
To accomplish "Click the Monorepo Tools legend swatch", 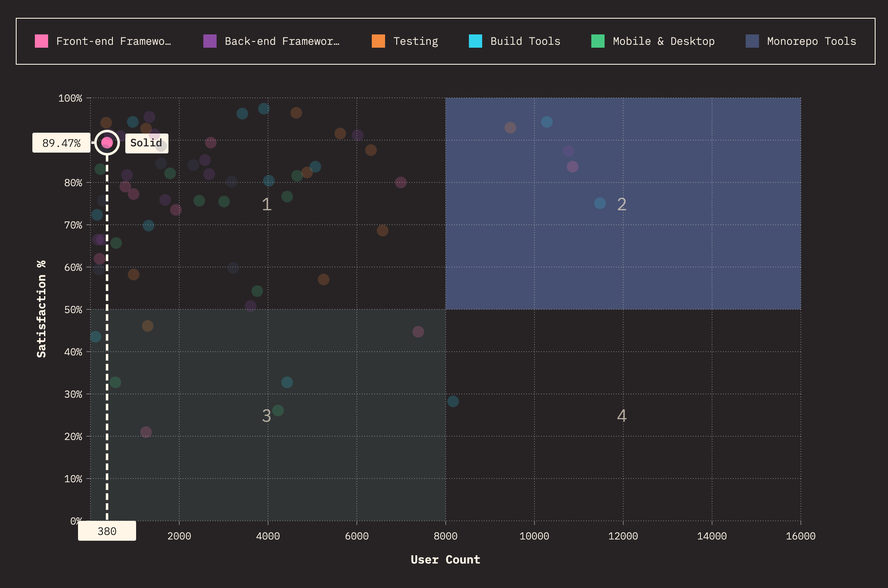I will tap(752, 41).
